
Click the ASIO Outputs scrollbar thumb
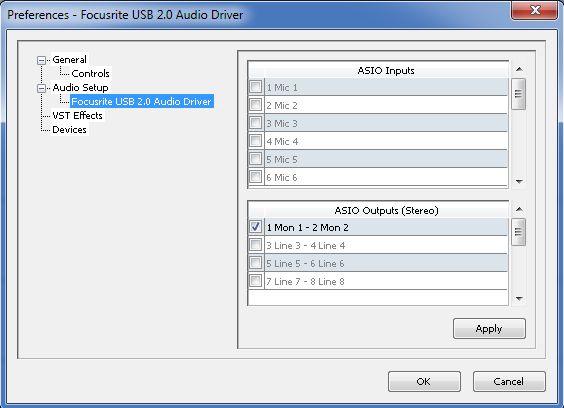point(518,232)
